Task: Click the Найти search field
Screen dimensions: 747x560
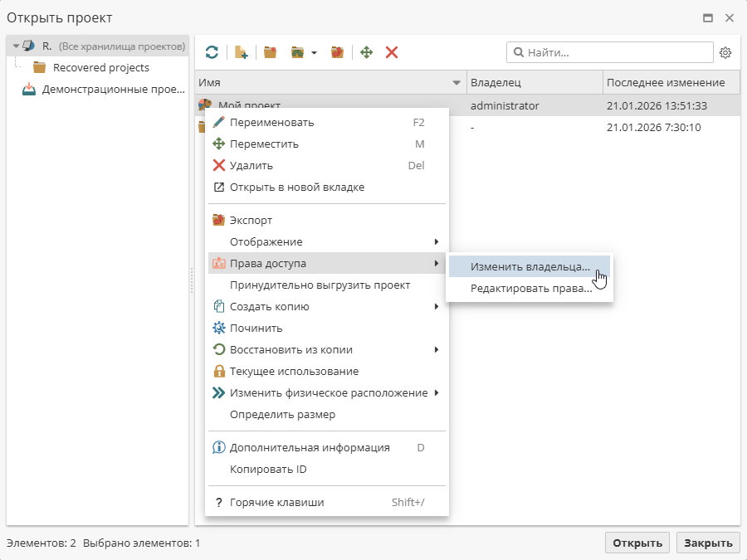Action: (610, 52)
